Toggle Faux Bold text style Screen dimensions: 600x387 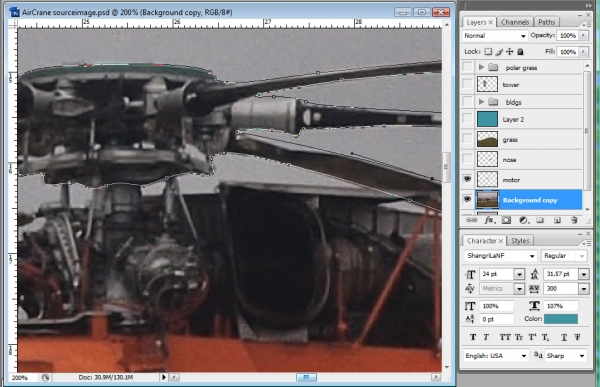click(473, 337)
